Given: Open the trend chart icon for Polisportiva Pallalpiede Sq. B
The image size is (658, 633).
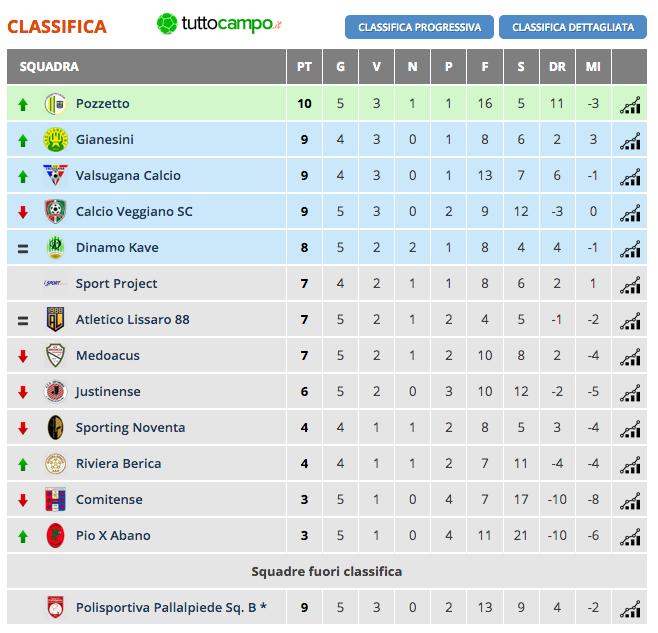Looking at the screenshot, I should 630,608.
